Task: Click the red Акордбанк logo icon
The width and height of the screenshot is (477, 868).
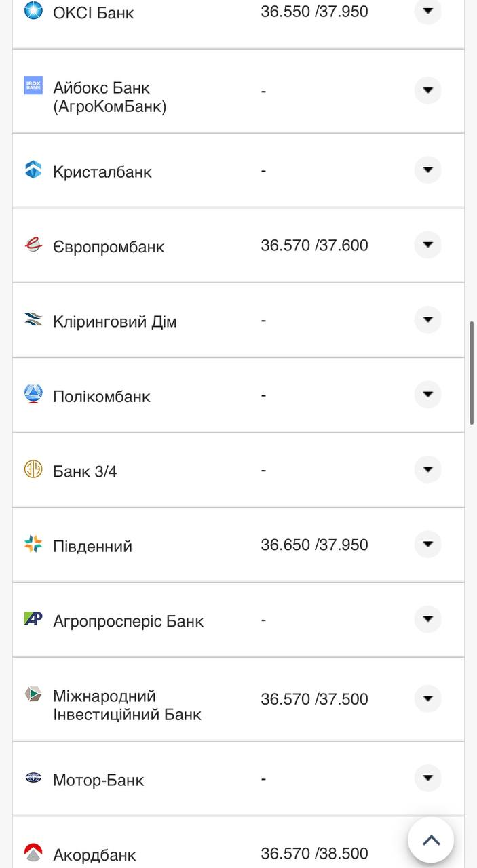Action: click(32, 852)
